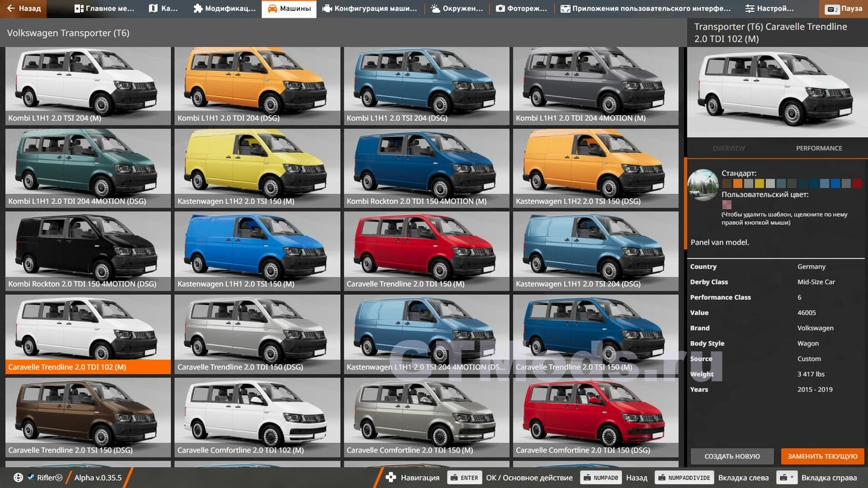Click the navigation d-pad icon
The image size is (868, 488).
(x=391, y=478)
